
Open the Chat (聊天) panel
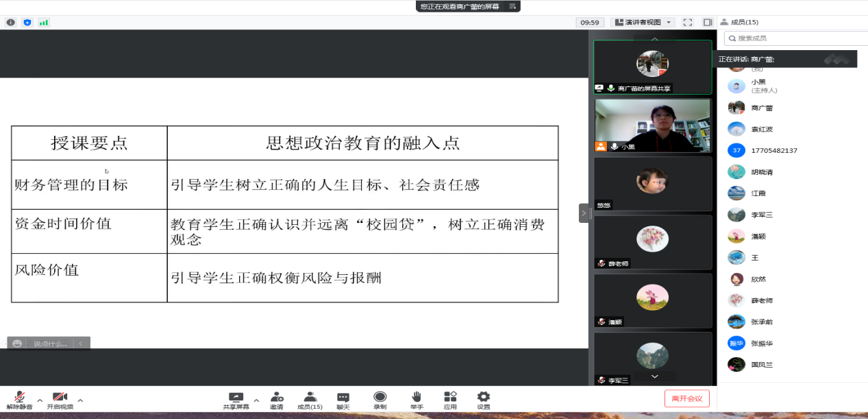click(343, 398)
